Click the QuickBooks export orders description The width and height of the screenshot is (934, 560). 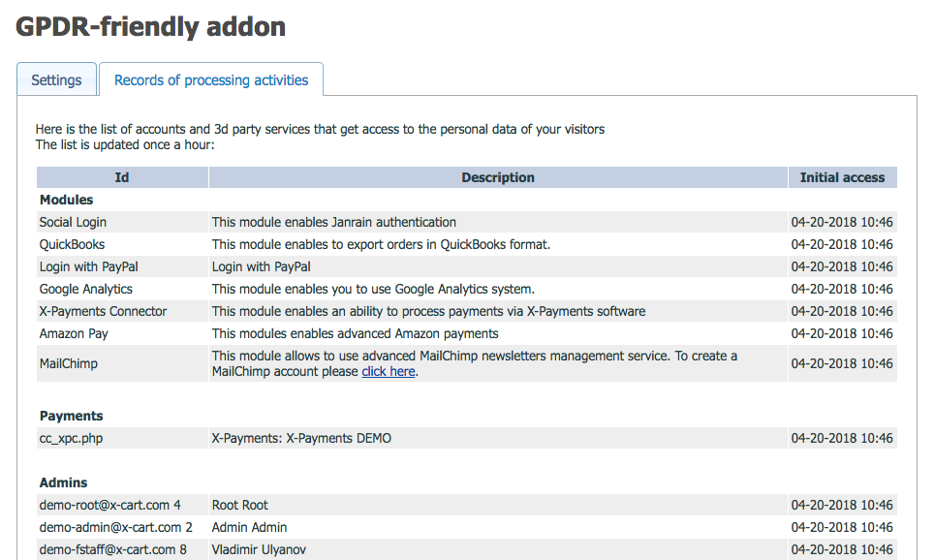[381, 244]
